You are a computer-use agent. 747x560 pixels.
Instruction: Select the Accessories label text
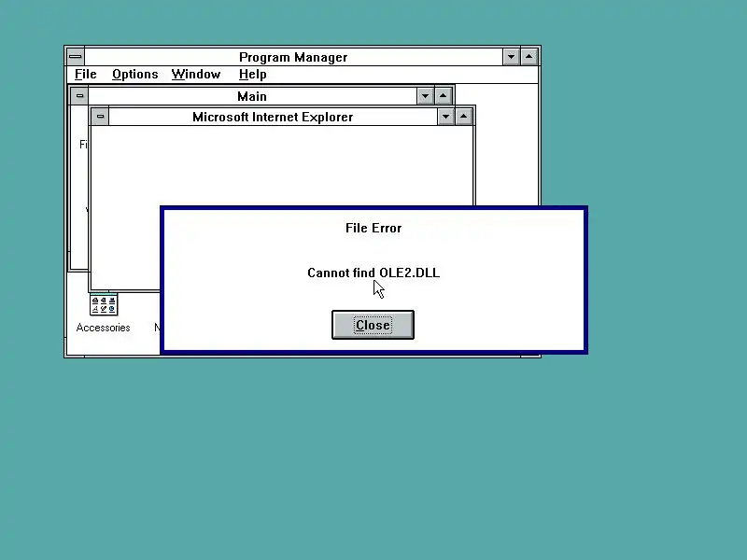[104, 328]
